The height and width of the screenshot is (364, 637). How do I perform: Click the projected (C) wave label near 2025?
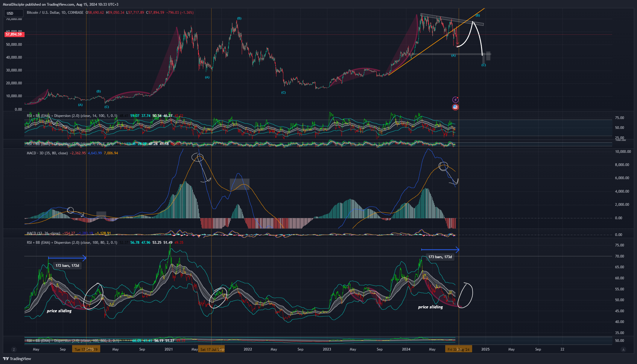tap(484, 65)
